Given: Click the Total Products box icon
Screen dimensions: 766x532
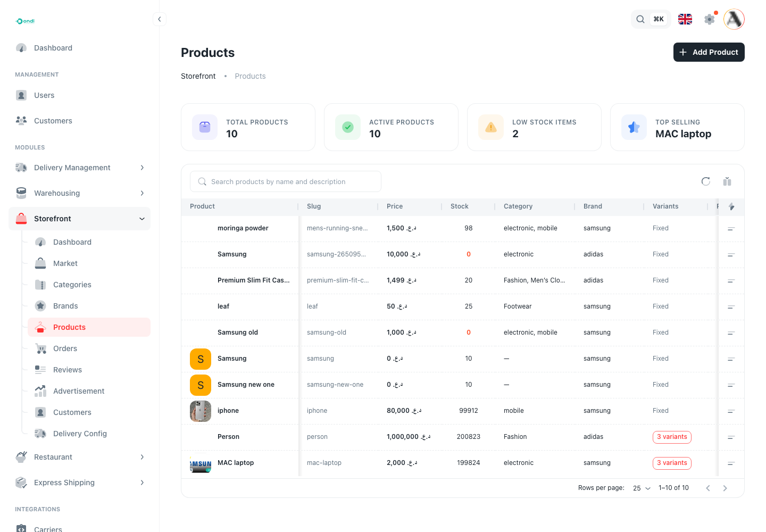Looking at the screenshot, I should coord(205,127).
